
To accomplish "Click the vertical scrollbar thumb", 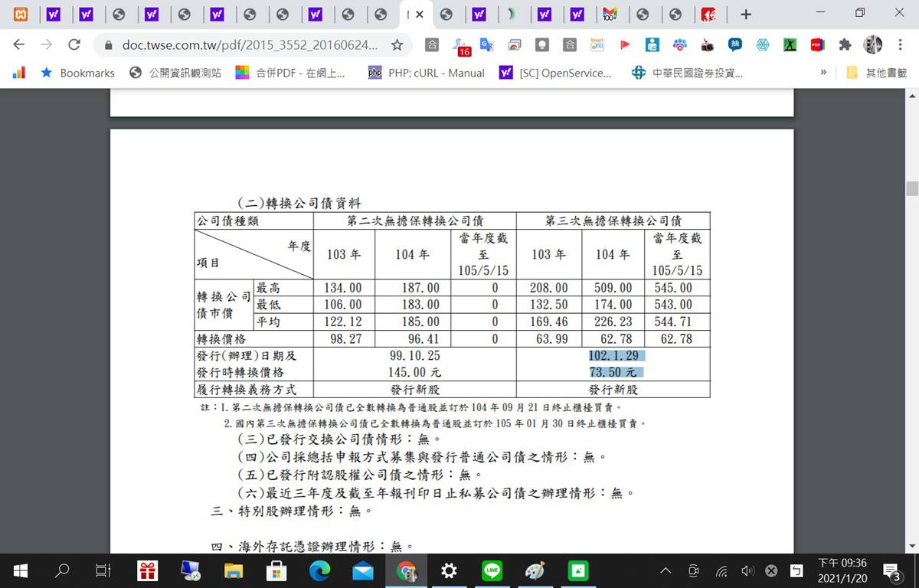I will 911,189.
